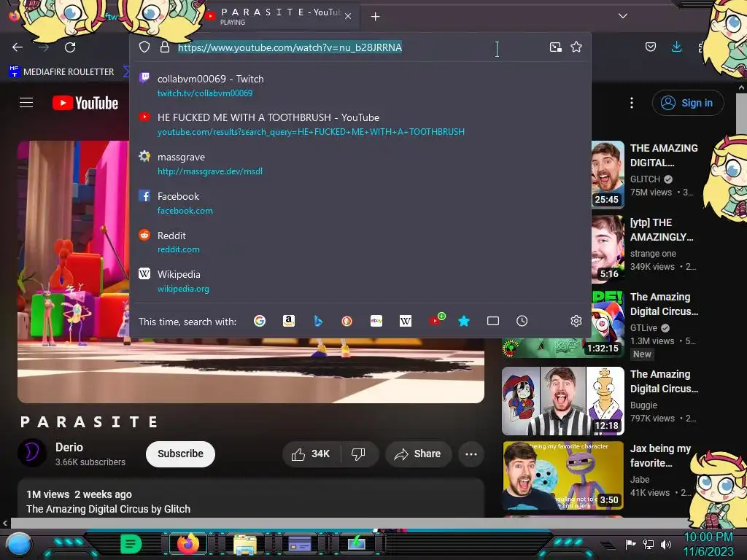Viewport: 747px width, 560px height.
Task: Expand the video description box
Action: point(251,499)
